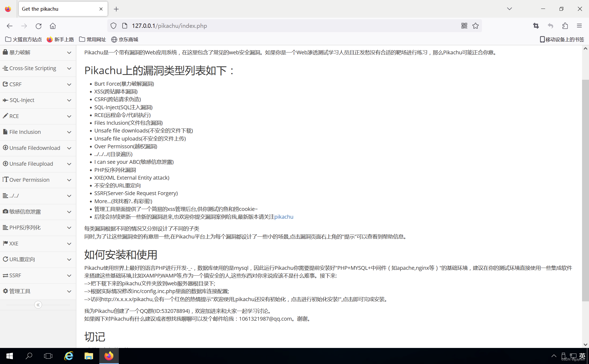Open the tracking protection shield icon
Screen dimensions: 589x364
pos(113,26)
